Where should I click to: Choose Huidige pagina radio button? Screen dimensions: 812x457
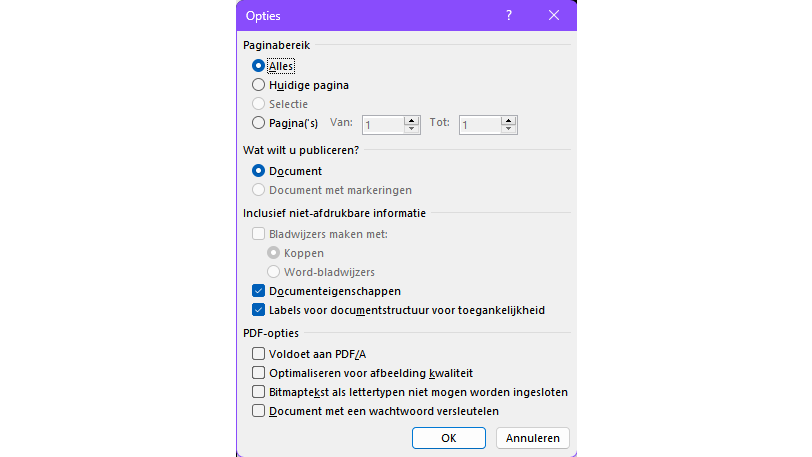click(x=259, y=85)
